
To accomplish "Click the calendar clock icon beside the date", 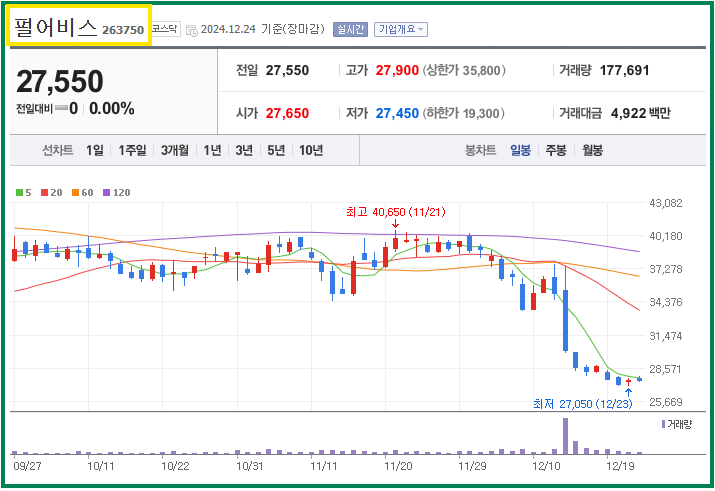I will click(x=192, y=31).
